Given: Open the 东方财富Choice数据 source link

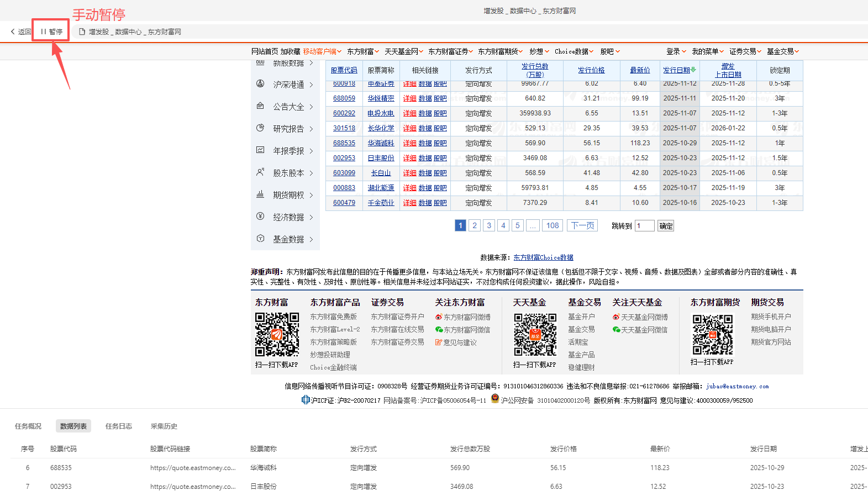Looking at the screenshot, I should click(x=544, y=257).
